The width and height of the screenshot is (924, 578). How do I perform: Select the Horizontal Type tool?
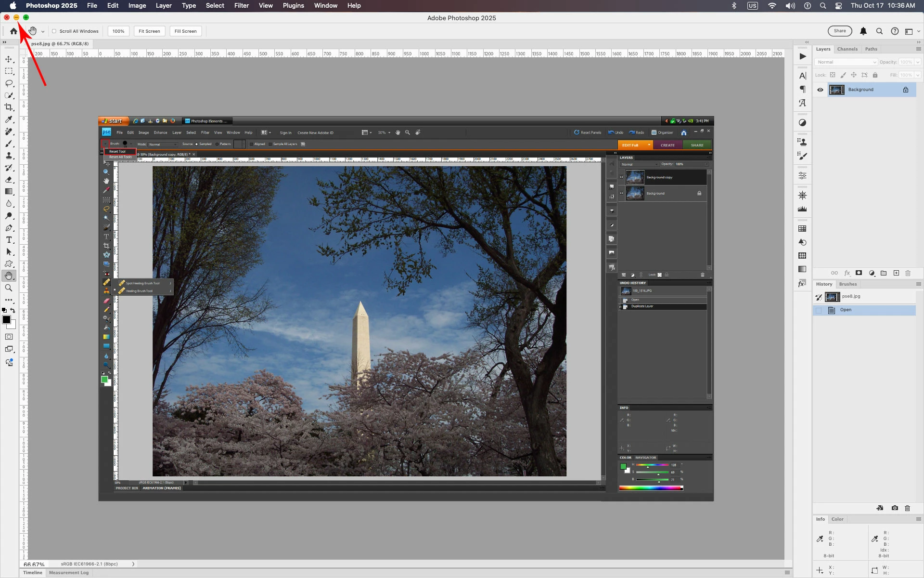click(9, 240)
